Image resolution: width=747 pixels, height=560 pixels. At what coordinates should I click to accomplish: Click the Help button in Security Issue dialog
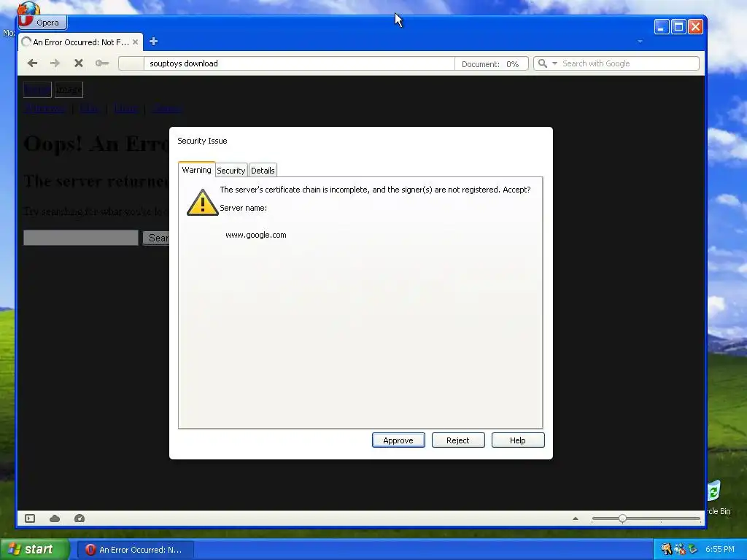click(517, 440)
